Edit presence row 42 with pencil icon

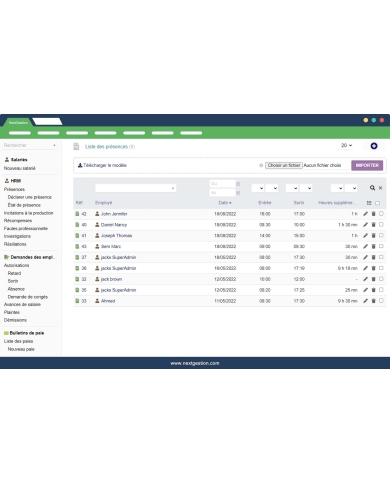click(365, 214)
